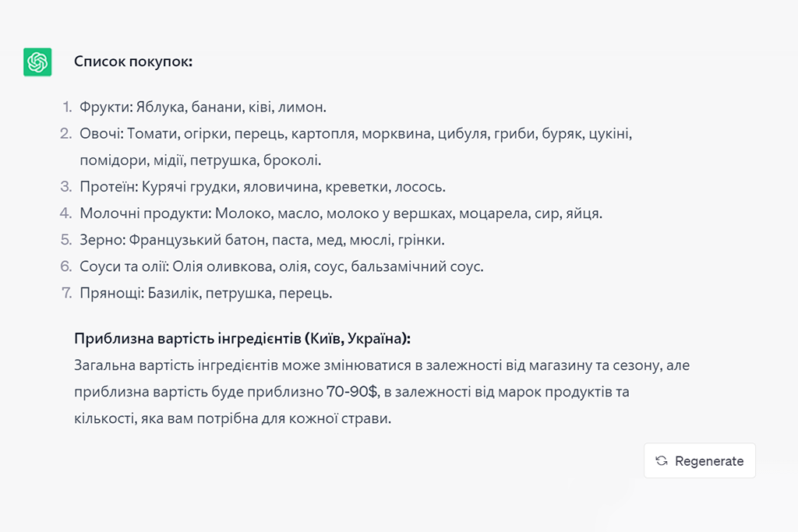Click the "Соуси та олії" list item

pos(281,266)
